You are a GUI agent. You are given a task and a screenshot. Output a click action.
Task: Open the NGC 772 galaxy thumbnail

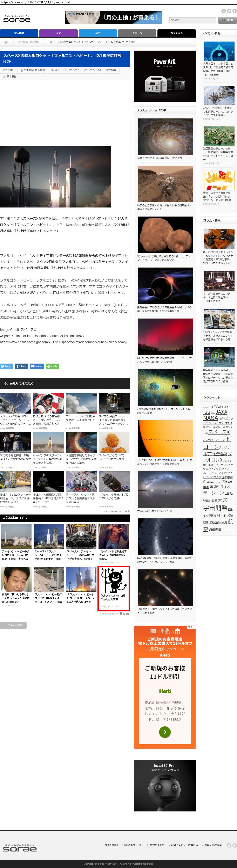[x=165, y=137]
